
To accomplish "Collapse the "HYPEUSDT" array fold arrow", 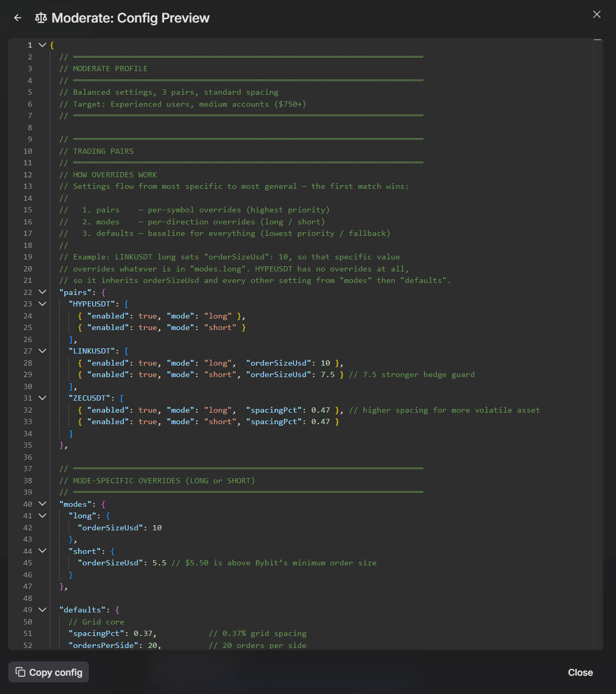I will point(42,304).
